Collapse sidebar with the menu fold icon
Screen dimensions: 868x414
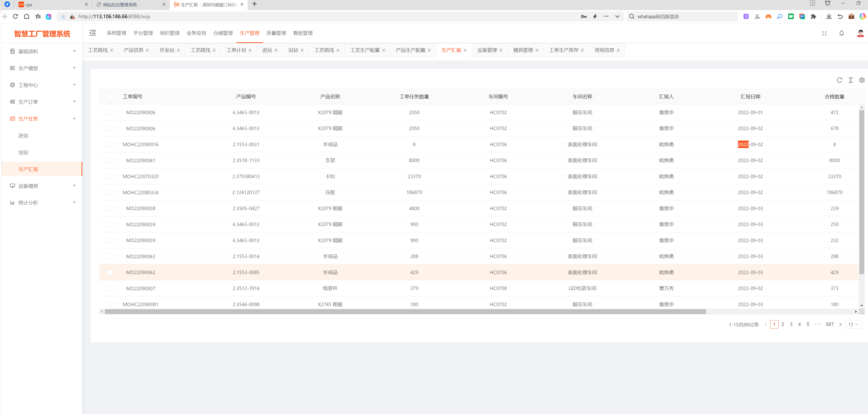93,33
